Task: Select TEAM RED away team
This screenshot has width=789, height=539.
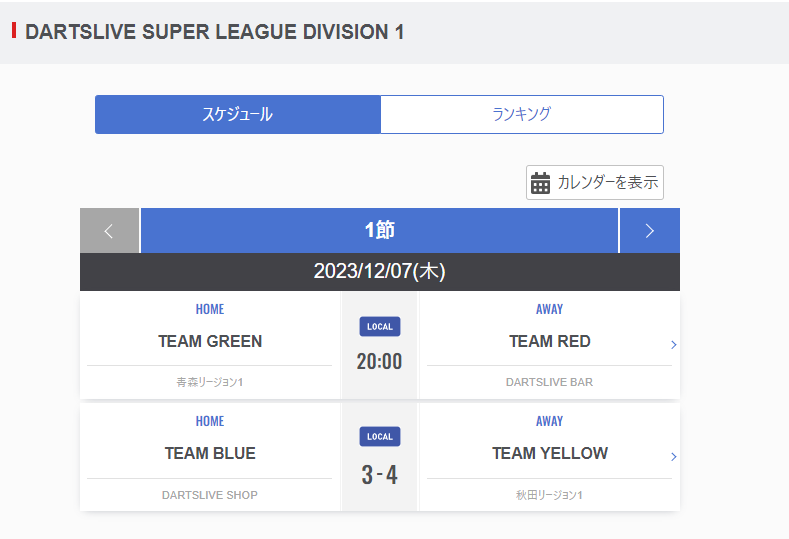Action: pyautogui.click(x=549, y=341)
